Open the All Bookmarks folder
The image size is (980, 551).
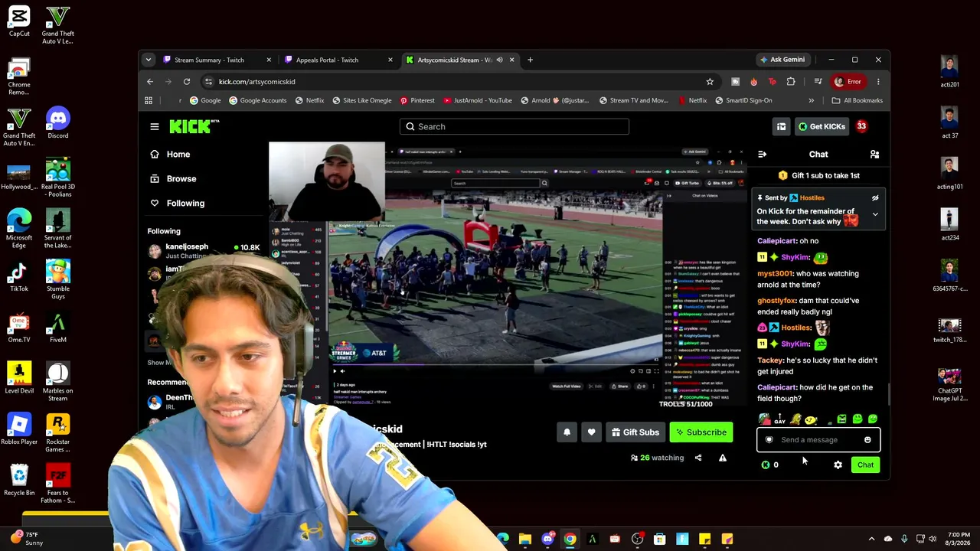(x=857, y=100)
